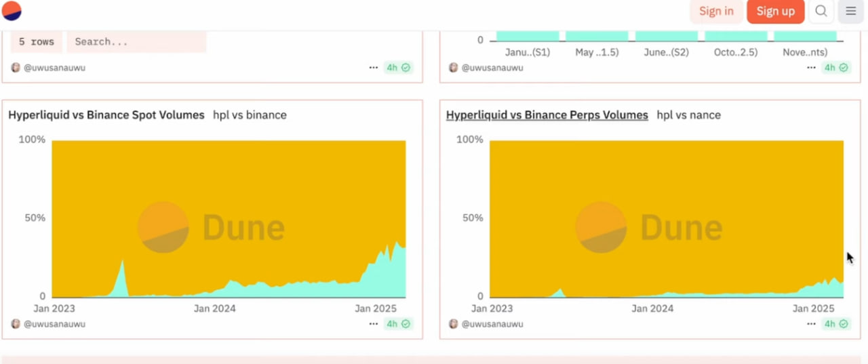Open the hamburger menu in the header

[850, 11]
